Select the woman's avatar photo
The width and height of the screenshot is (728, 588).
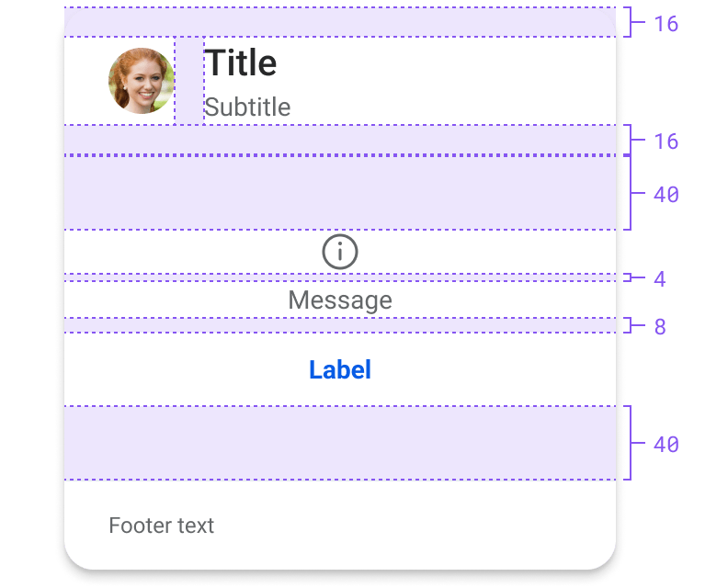(142, 81)
